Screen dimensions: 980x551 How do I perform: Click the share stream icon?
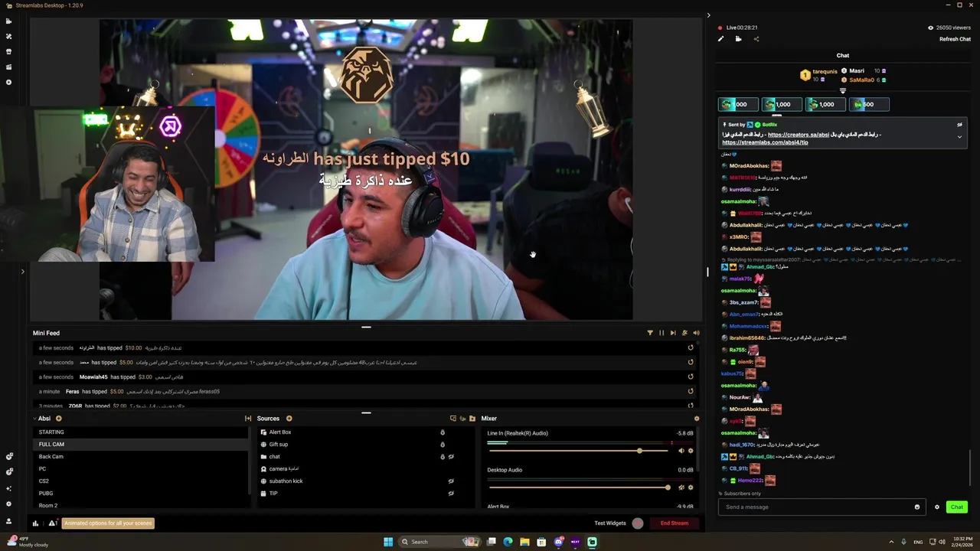pos(756,39)
